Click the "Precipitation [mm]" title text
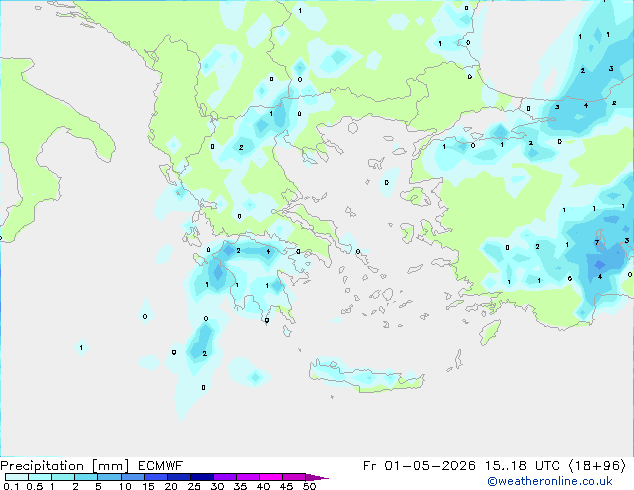 click(64, 466)
